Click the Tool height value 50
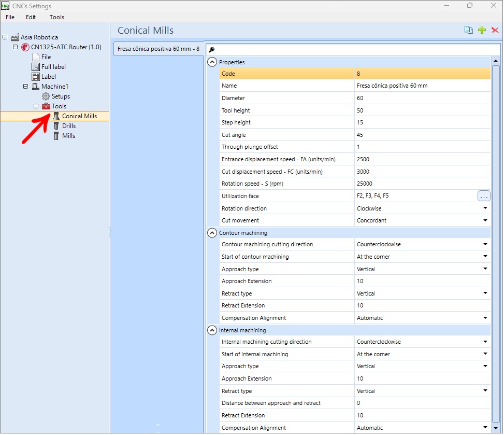Image resolution: width=504 pixels, height=435 pixels. (422, 110)
